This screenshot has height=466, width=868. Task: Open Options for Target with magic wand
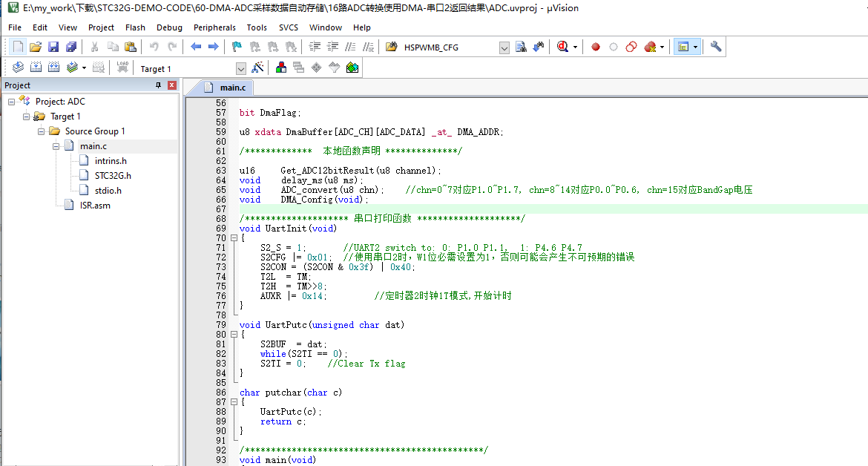point(257,68)
